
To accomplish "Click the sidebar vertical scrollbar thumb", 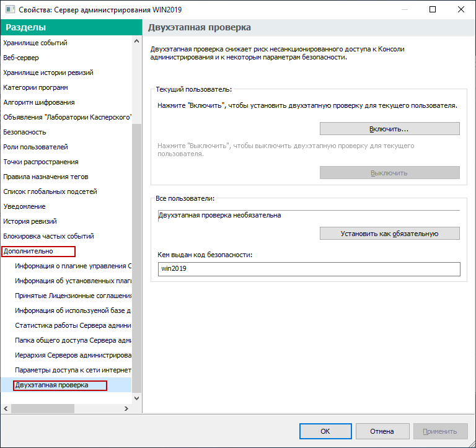I will [x=137, y=258].
